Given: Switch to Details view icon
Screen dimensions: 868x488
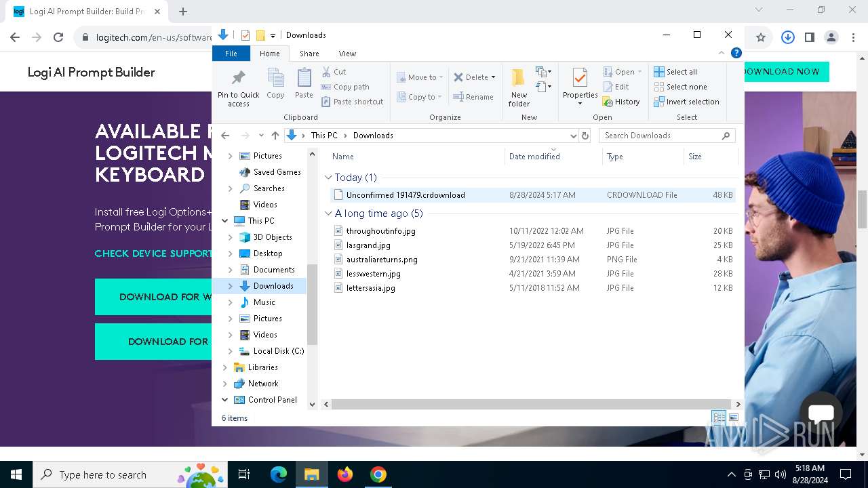Looking at the screenshot, I should click(x=719, y=418).
